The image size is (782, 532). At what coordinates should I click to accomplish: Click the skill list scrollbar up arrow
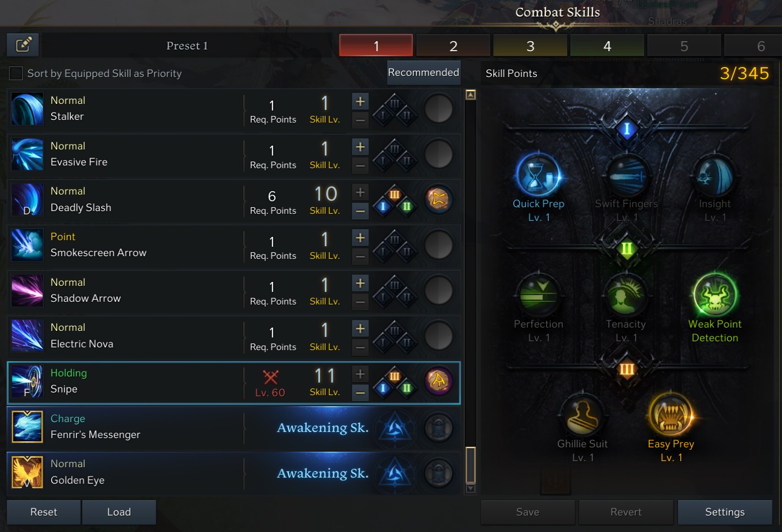(x=470, y=95)
